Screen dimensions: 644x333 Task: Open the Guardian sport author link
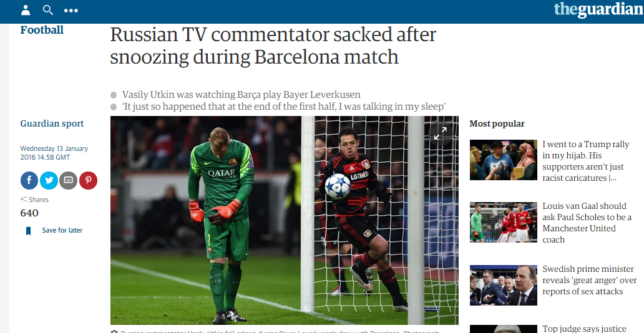pos(52,123)
